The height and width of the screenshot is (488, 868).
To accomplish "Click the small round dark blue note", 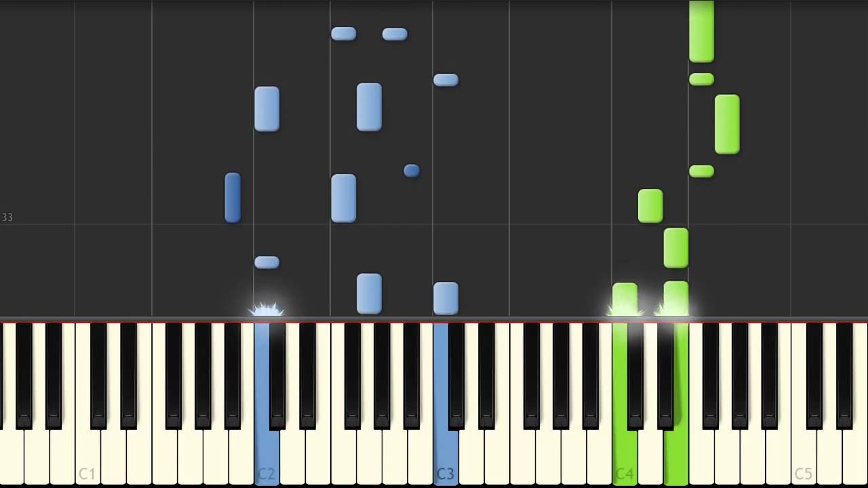I will coord(412,170).
